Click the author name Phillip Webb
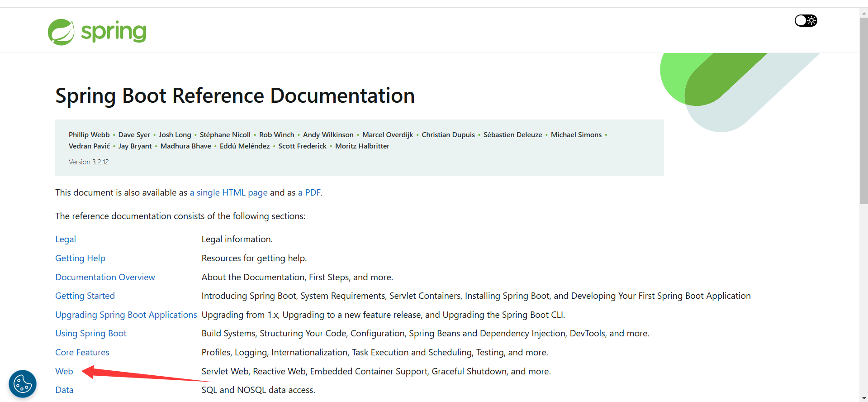The image size is (868, 402). (x=89, y=134)
